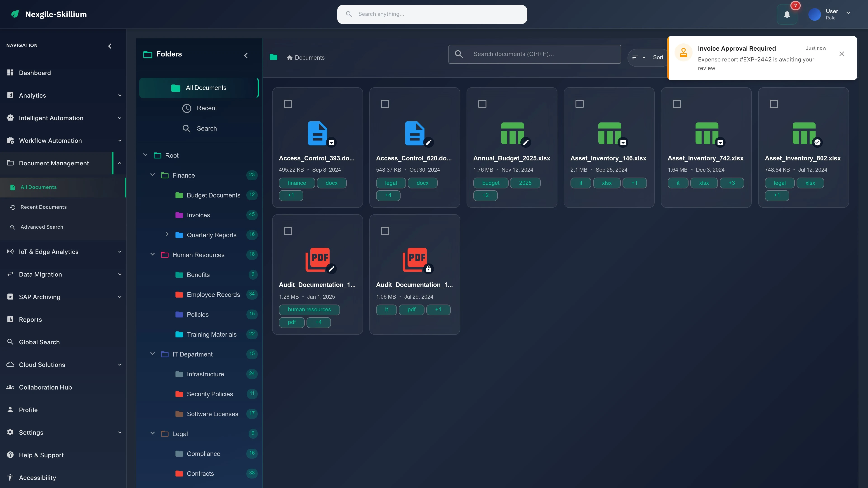Click the Global Search icon in sidebar
Image resolution: width=868 pixels, height=488 pixels.
click(x=10, y=342)
